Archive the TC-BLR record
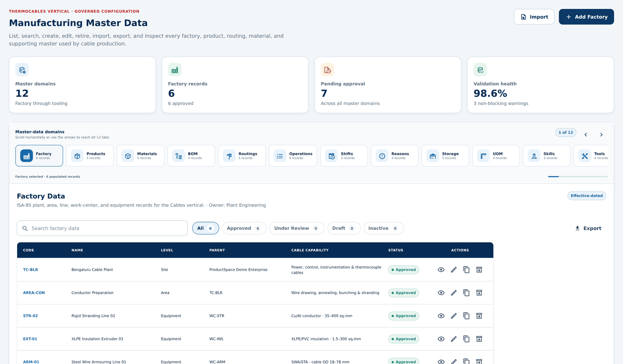The width and height of the screenshot is (623, 364). click(x=479, y=269)
